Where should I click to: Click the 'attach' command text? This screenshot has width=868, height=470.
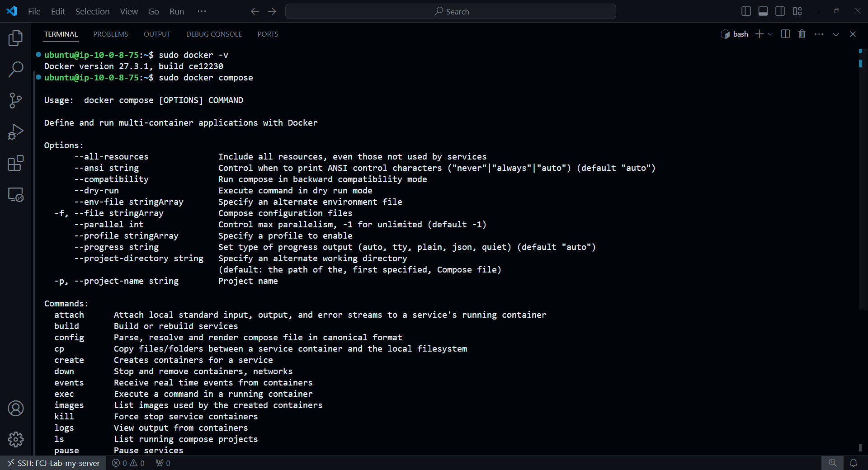tap(69, 315)
